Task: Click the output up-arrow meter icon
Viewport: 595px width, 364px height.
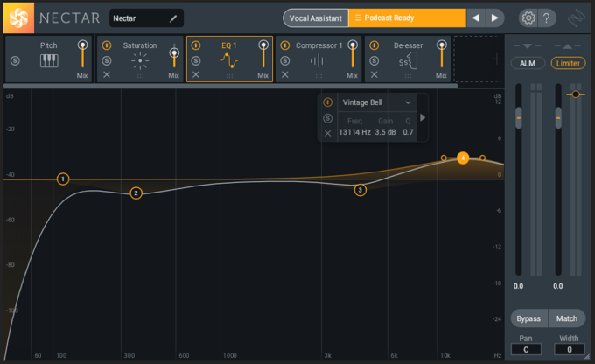Action: coord(567,45)
